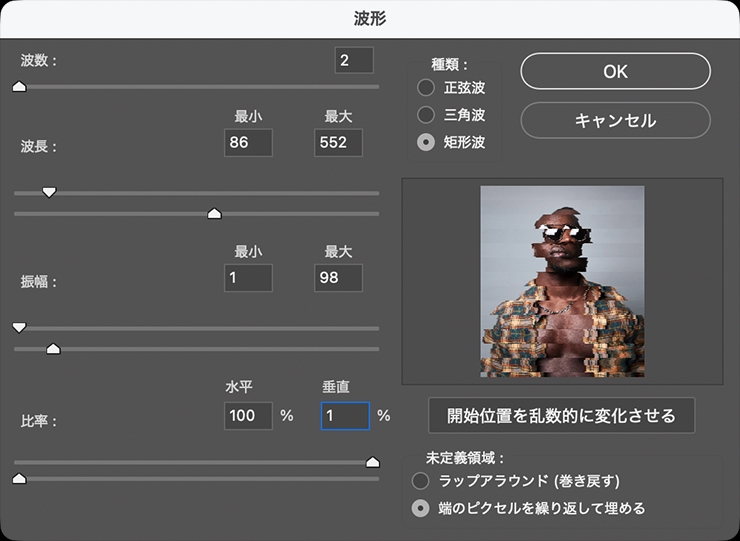Click the 比率 水平 percentage field

pos(249,415)
